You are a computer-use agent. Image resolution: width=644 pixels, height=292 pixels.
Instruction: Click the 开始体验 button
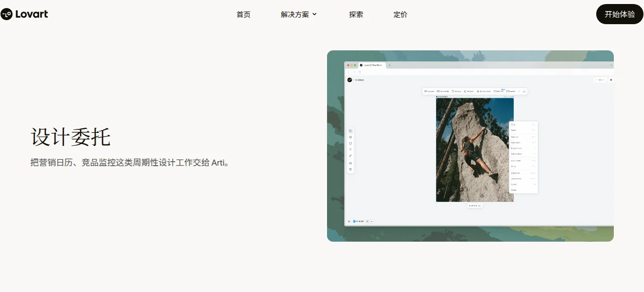[620, 14]
